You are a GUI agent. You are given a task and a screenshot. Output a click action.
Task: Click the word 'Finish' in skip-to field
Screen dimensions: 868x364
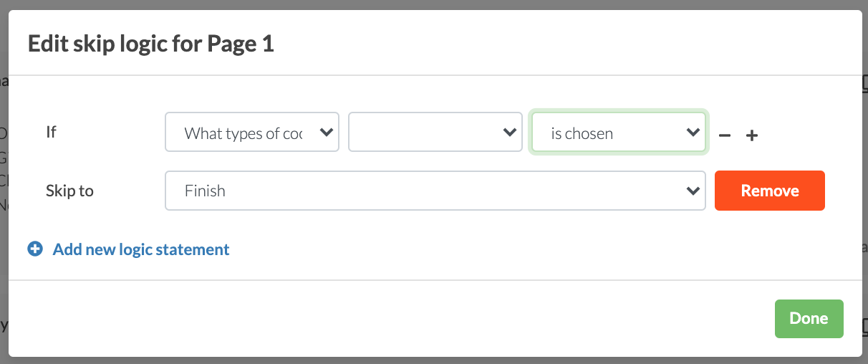(205, 191)
